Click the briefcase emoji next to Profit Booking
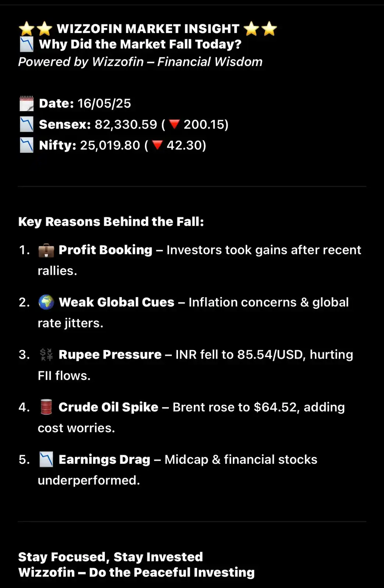This screenshot has height=588, width=384. [46, 250]
